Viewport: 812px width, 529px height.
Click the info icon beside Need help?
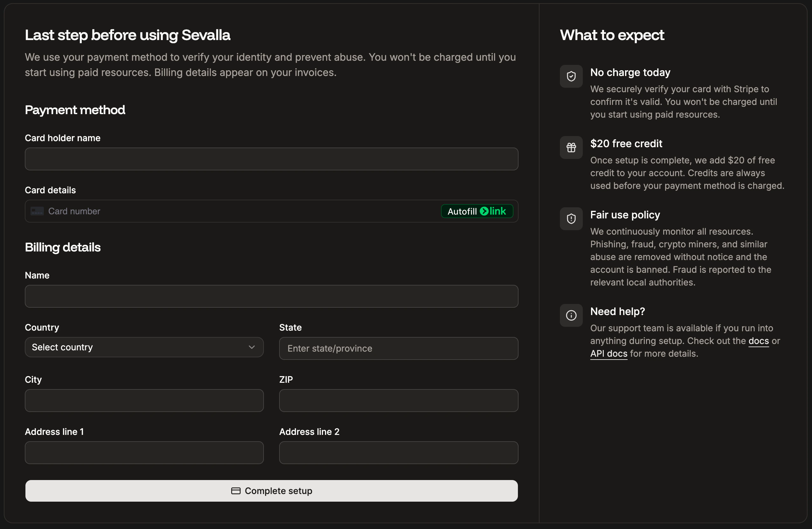[x=571, y=315]
